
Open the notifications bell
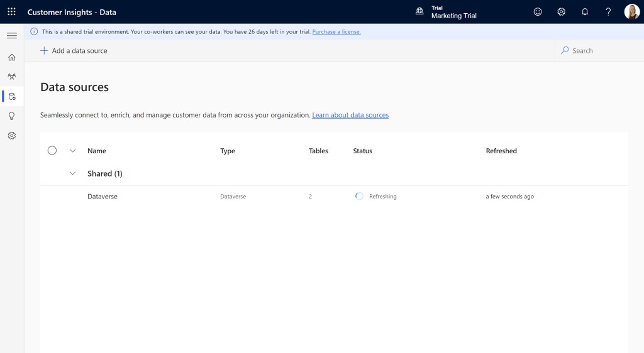coord(585,12)
